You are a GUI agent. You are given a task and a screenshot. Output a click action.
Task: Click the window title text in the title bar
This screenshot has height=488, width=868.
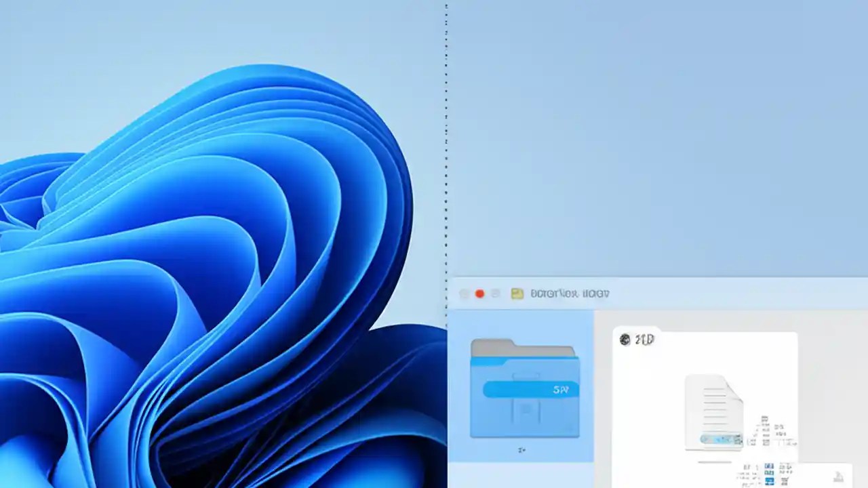click(570, 293)
